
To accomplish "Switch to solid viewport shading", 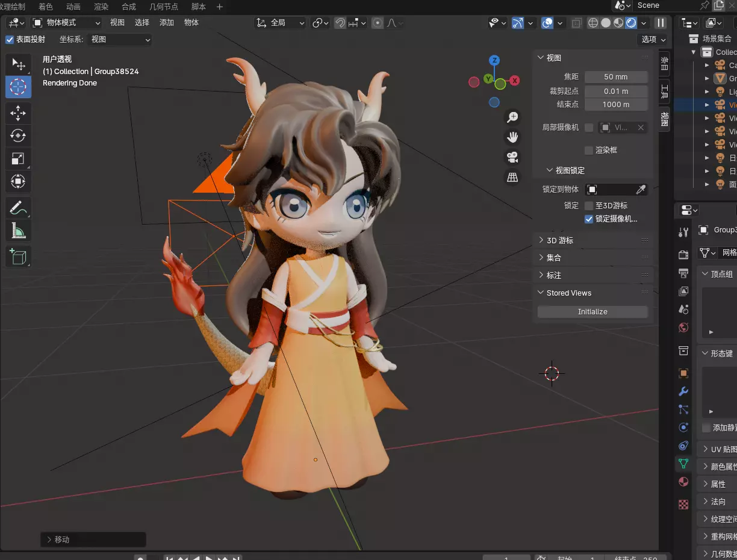I will click(x=606, y=23).
